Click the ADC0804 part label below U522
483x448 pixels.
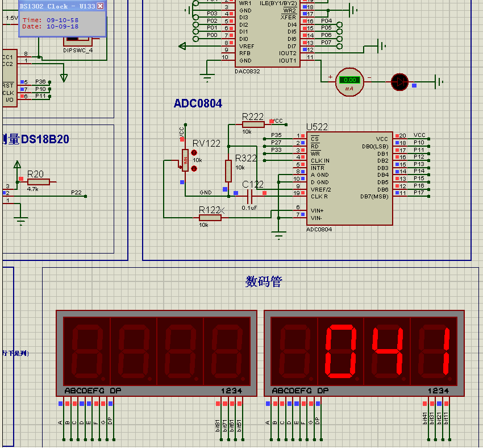[319, 230]
